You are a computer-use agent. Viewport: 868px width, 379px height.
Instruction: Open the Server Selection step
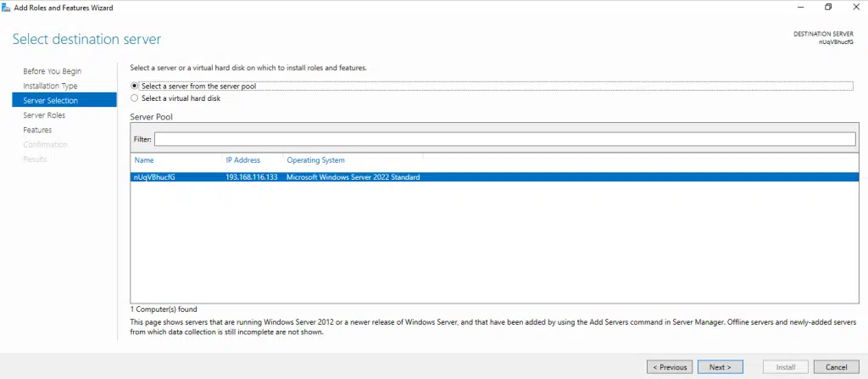click(x=50, y=101)
